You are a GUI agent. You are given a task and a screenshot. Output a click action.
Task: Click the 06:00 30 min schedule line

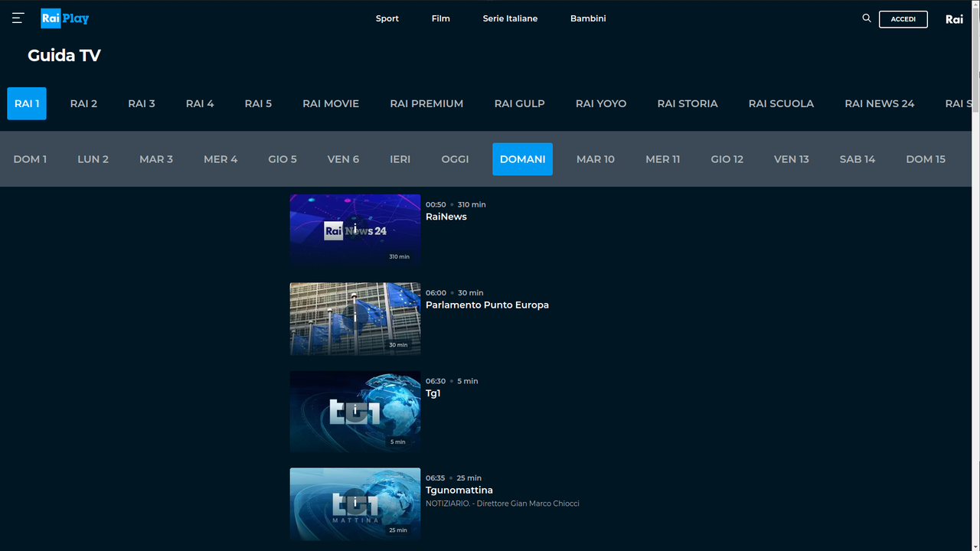pyautogui.click(x=455, y=292)
